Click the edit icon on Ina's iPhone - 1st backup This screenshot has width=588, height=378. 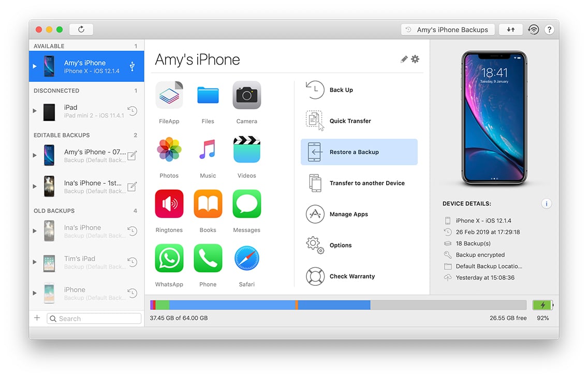coord(132,187)
